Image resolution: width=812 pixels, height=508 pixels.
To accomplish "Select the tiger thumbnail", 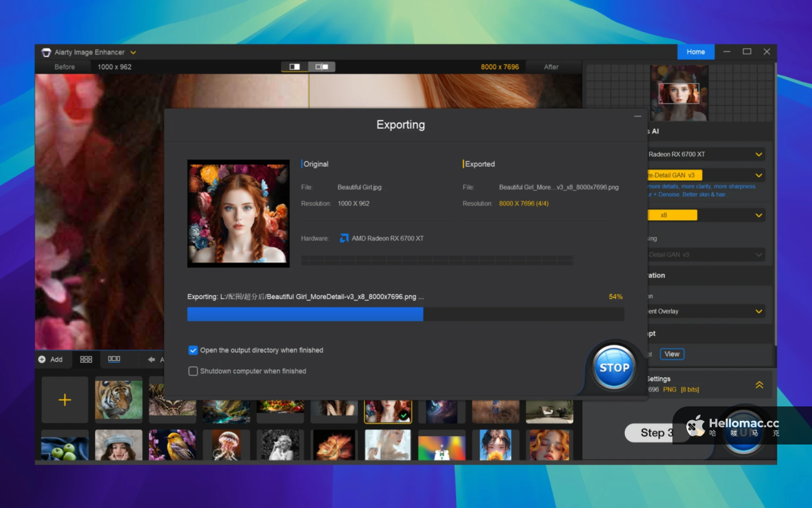I will coord(119,400).
